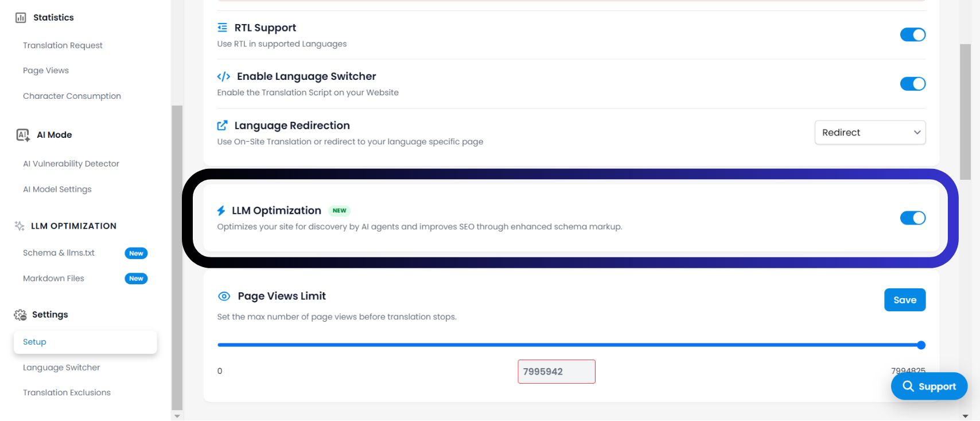The image size is (980, 421).
Task: Open the Language Redirection dropdown
Action: click(x=869, y=132)
